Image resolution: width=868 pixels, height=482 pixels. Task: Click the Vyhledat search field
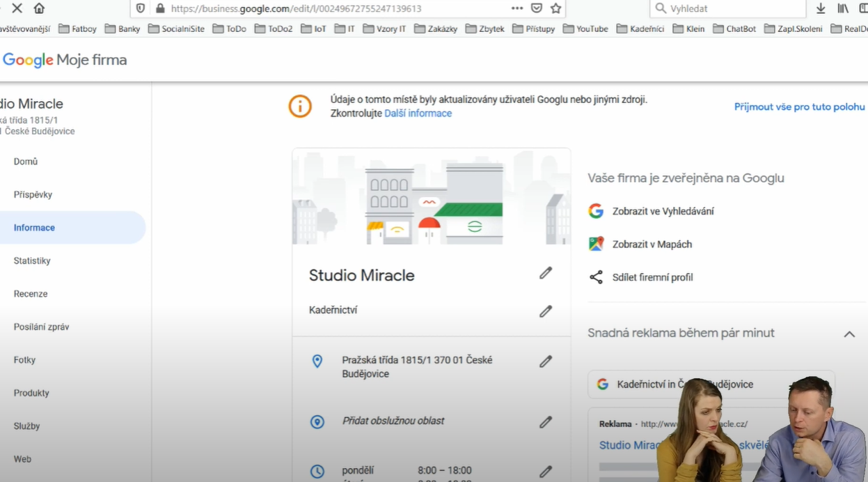727,8
